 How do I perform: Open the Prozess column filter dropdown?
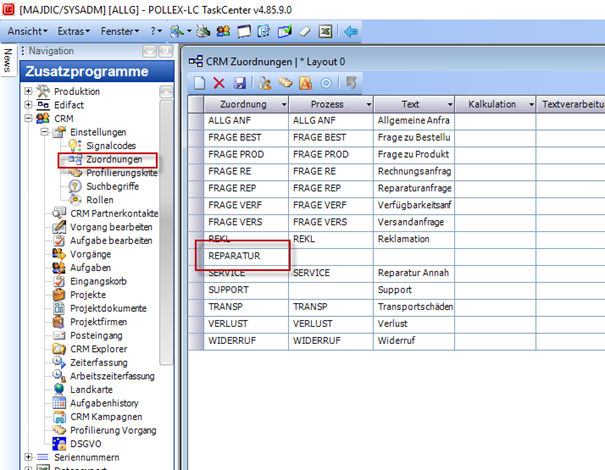pos(368,104)
